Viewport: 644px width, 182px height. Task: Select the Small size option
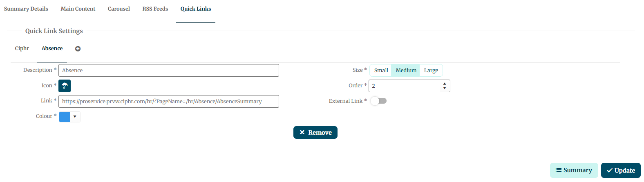coord(381,70)
